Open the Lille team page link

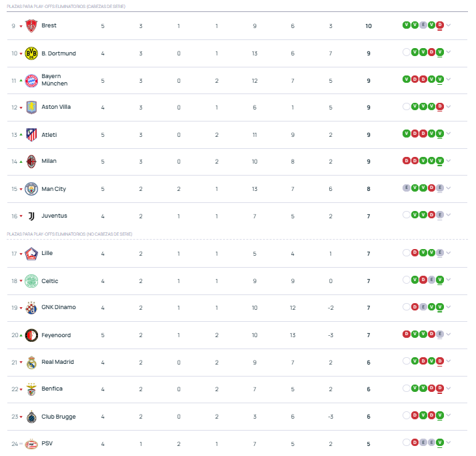47,253
